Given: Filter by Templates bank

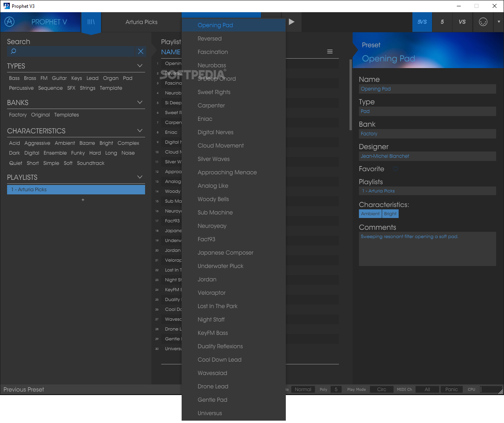Looking at the screenshot, I should (x=66, y=115).
